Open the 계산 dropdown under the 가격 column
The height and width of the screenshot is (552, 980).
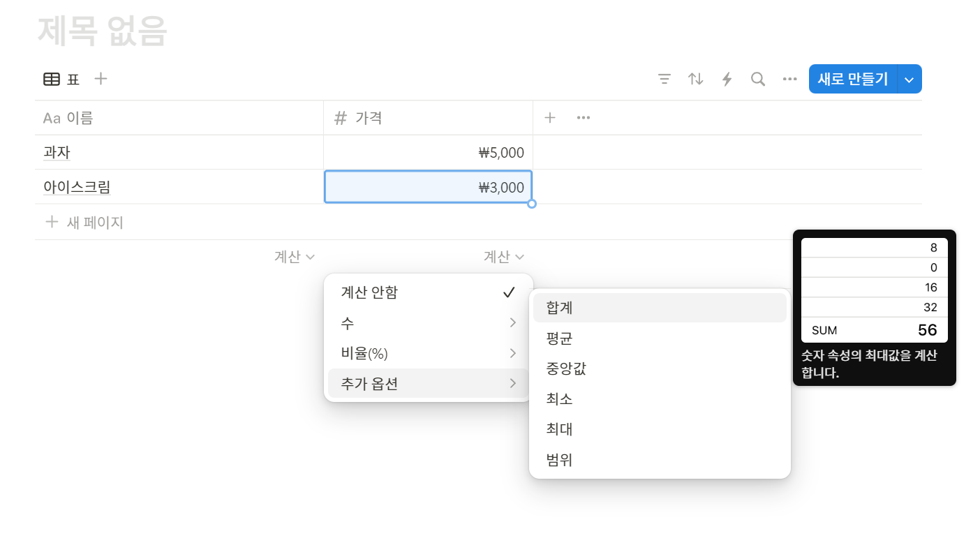point(504,257)
